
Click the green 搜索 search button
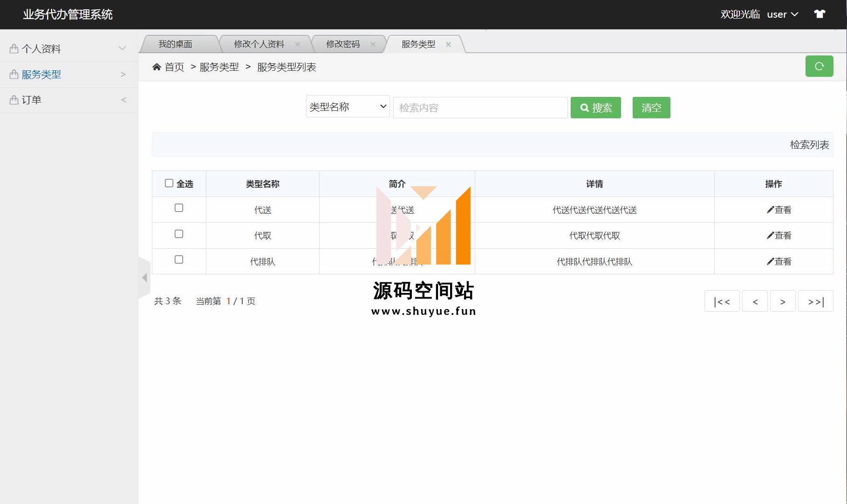click(595, 108)
